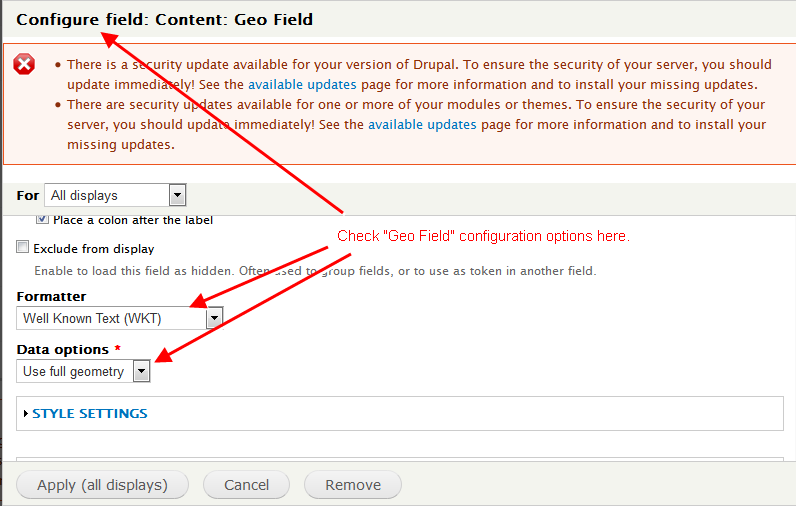Click the Cancel button
This screenshot has height=506, width=796.
click(x=246, y=485)
